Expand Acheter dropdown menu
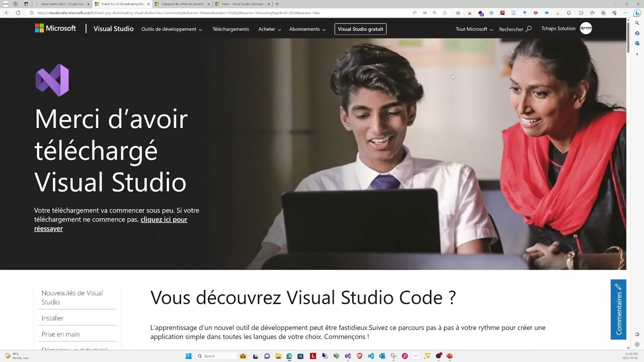 (x=270, y=29)
